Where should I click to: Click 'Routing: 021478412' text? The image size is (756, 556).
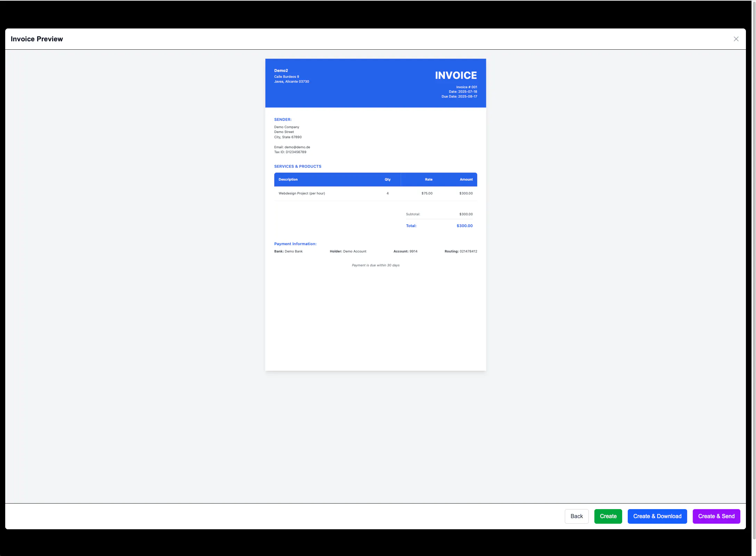tap(461, 251)
